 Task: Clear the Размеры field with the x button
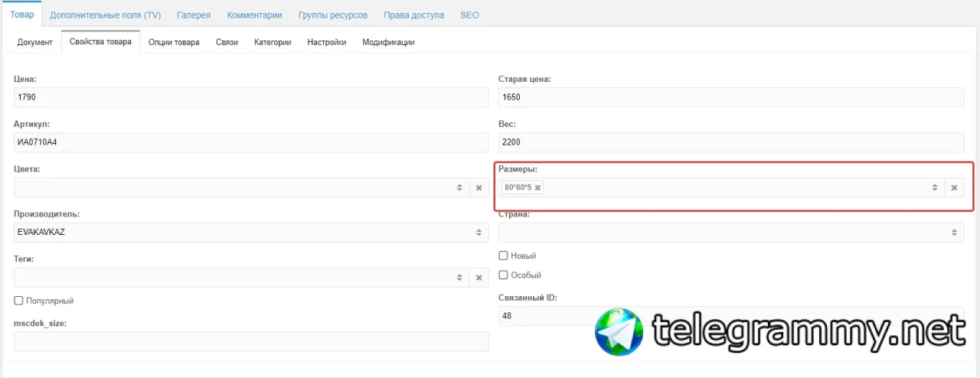click(x=954, y=187)
